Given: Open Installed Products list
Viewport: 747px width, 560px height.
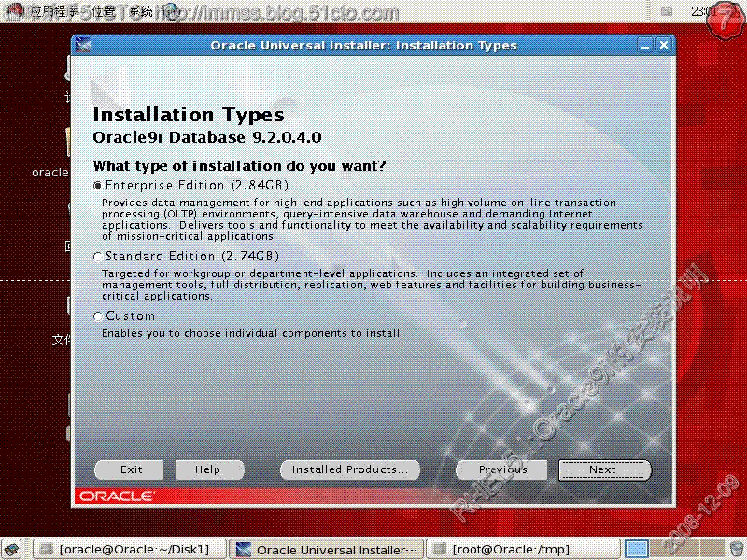Looking at the screenshot, I should pos(350,469).
